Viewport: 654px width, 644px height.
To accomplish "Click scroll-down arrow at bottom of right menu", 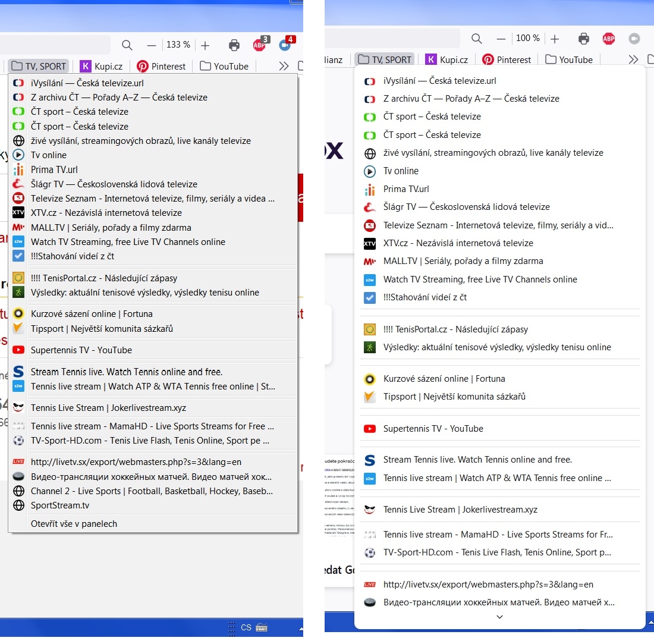I will 499,617.
